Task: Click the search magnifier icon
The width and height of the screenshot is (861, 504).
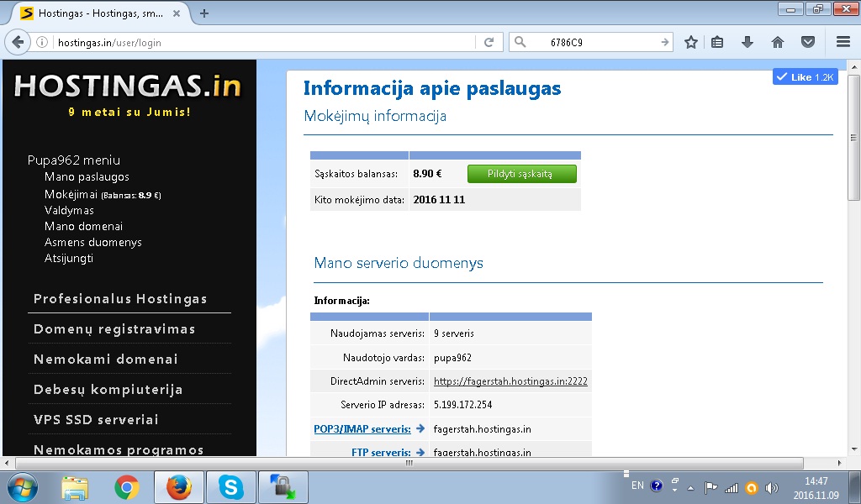Action: pyautogui.click(x=520, y=42)
